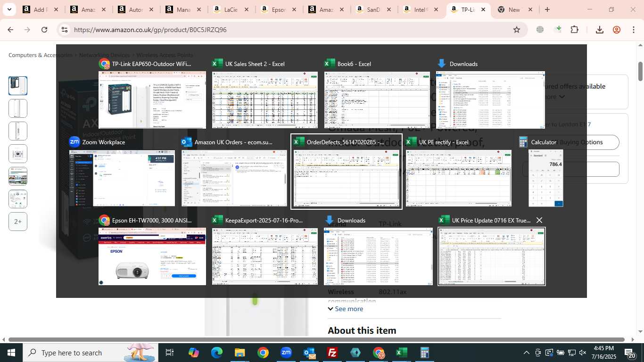
Task: Open Microsoft Edge from taskbar
Action: 216,353
